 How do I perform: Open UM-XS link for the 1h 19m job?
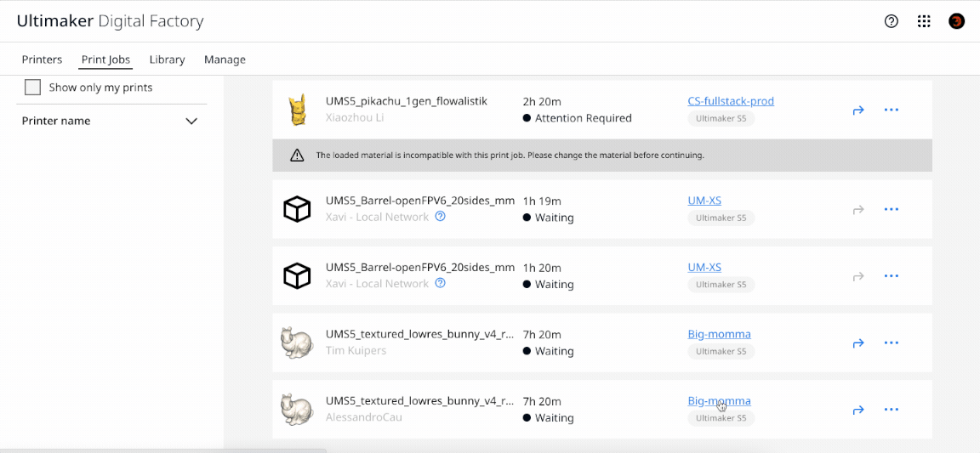(704, 201)
